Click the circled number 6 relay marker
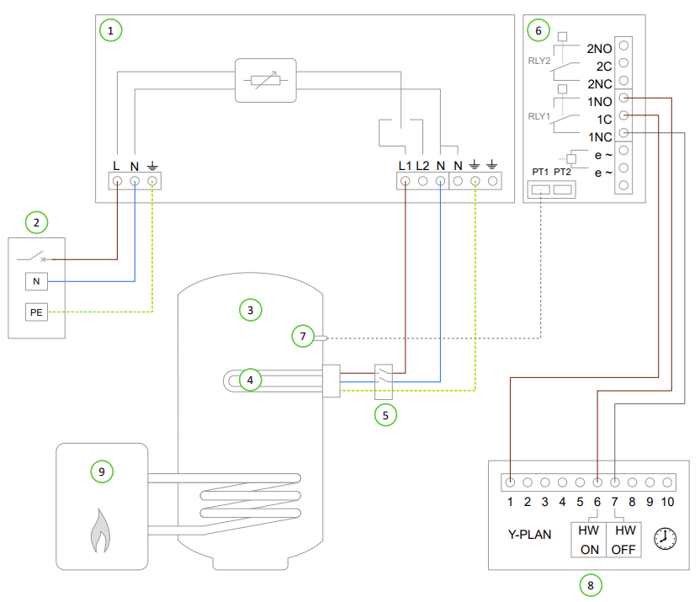This screenshot has width=700, height=602. 538,30
